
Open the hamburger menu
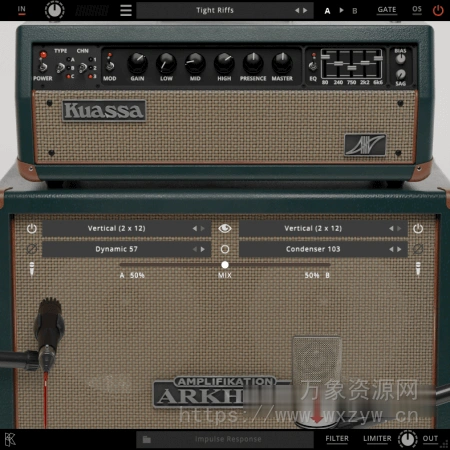tap(126, 10)
